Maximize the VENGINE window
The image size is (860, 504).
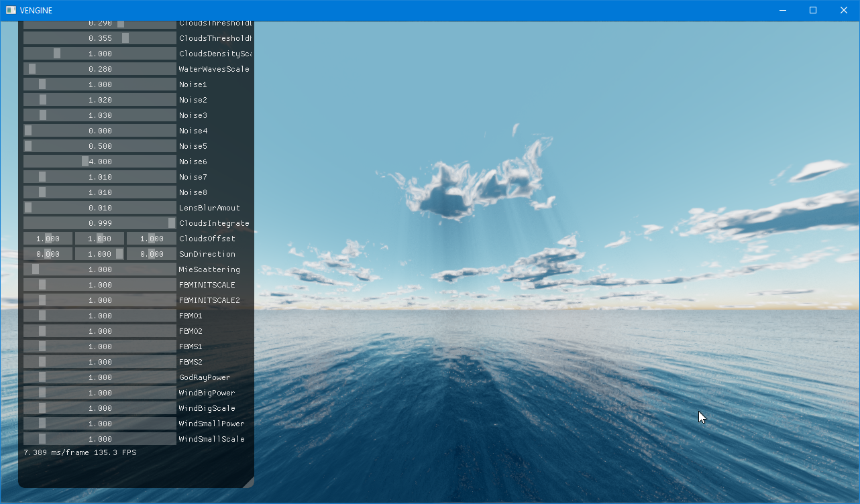(813, 10)
